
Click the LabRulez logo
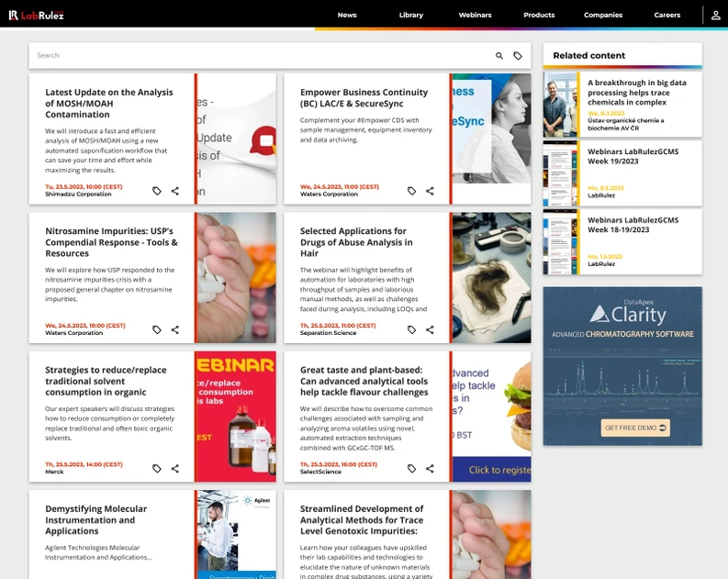(x=36, y=16)
